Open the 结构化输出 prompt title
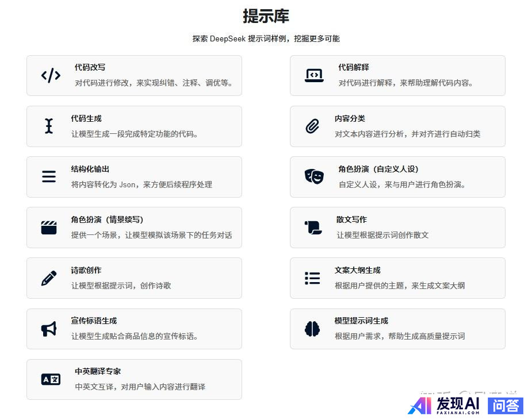Screen dimensions: 532x420 pos(90,169)
